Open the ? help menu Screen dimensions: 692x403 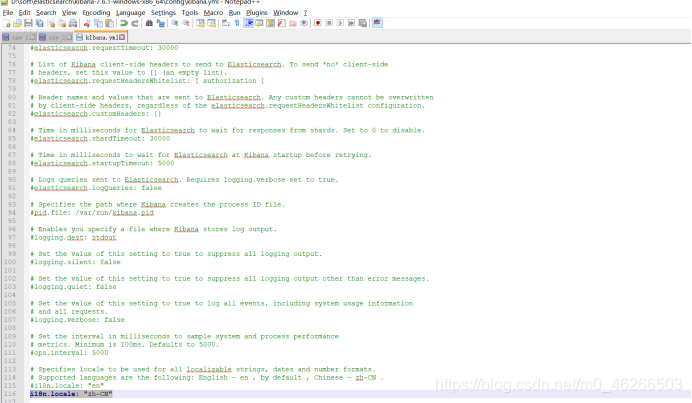coord(305,12)
